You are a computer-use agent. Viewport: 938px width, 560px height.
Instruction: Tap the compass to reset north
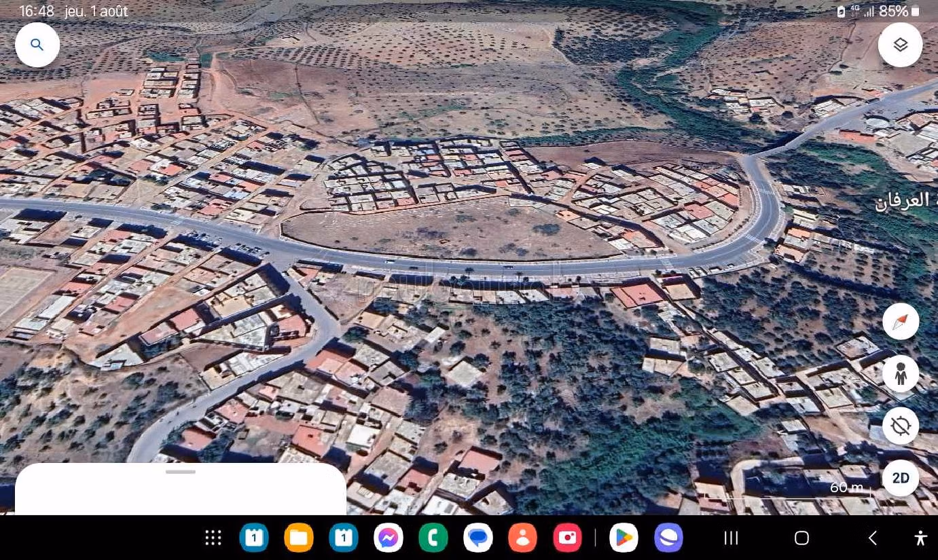[x=901, y=322]
